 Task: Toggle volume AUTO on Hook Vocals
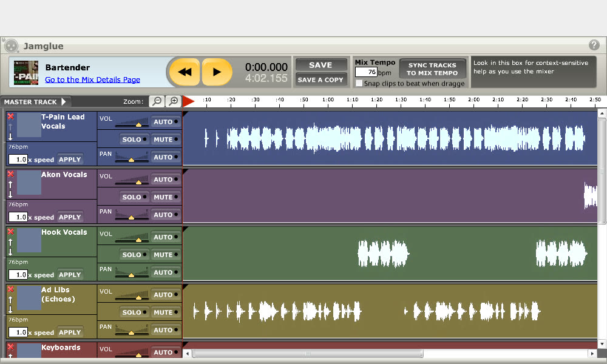click(x=166, y=237)
